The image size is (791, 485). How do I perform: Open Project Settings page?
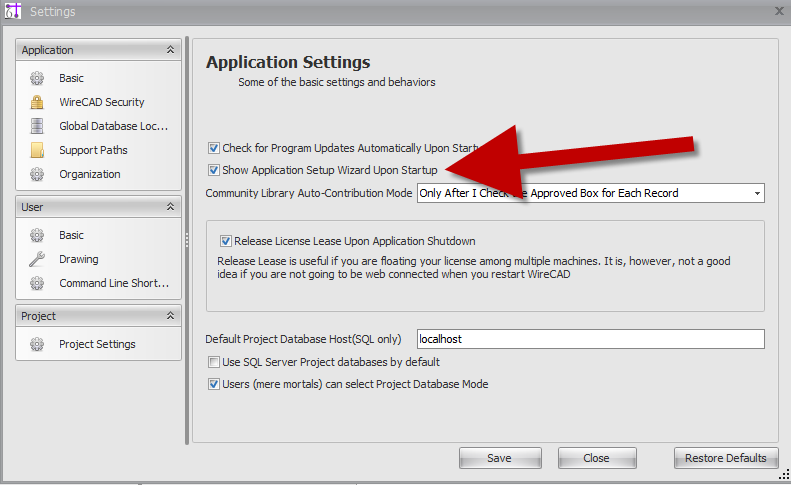(97, 344)
